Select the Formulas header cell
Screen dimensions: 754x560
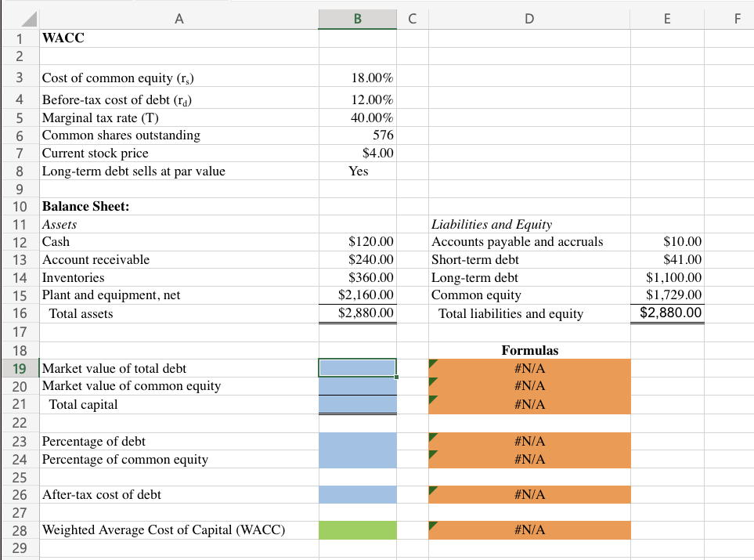pyautogui.click(x=529, y=350)
